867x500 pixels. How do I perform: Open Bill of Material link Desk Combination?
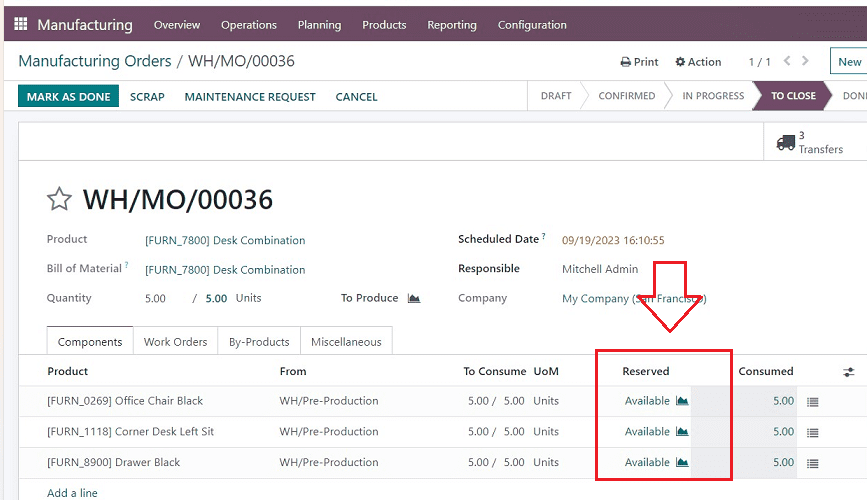point(225,270)
